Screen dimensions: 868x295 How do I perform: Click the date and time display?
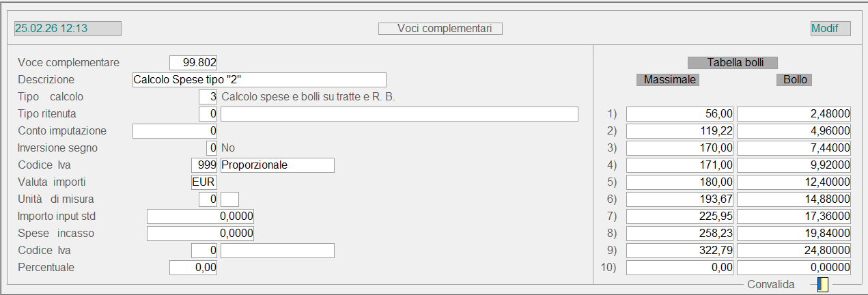pyautogui.click(x=68, y=29)
